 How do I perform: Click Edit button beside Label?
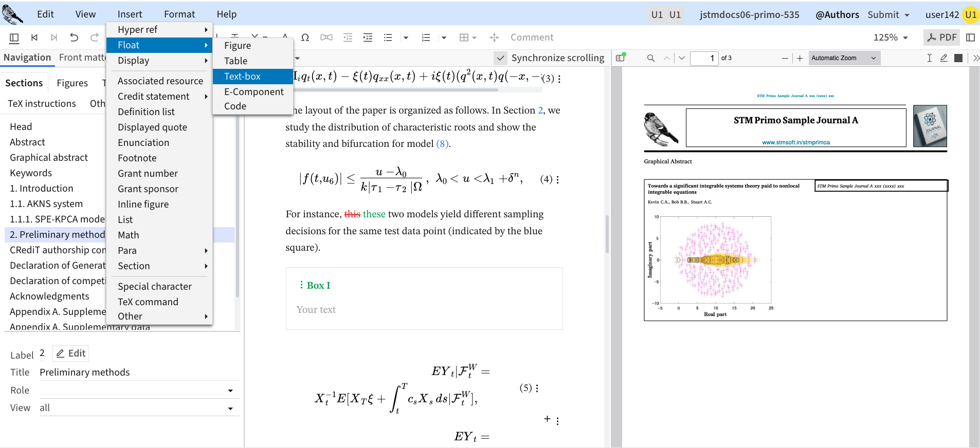pos(71,353)
